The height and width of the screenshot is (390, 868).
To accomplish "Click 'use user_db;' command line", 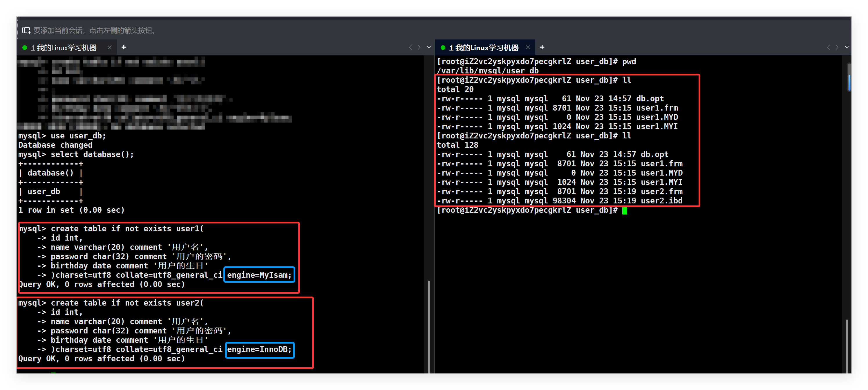I will point(78,136).
